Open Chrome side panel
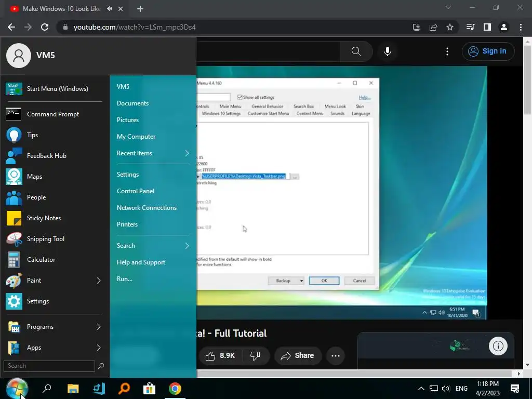 pyautogui.click(x=487, y=27)
